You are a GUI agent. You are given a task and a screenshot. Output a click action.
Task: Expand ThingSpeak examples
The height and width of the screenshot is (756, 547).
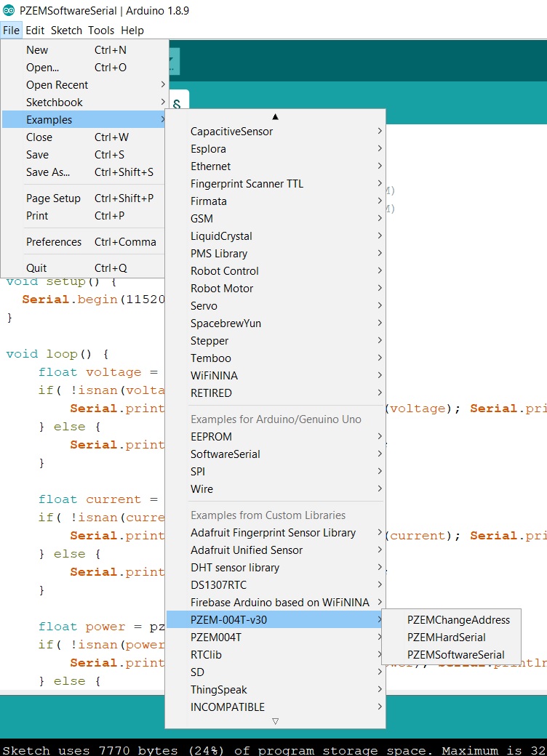click(x=276, y=690)
